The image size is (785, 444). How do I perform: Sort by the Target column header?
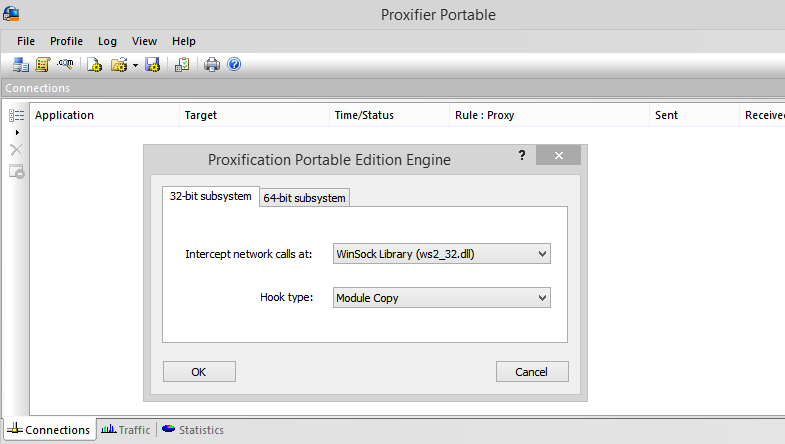coord(254,115)
